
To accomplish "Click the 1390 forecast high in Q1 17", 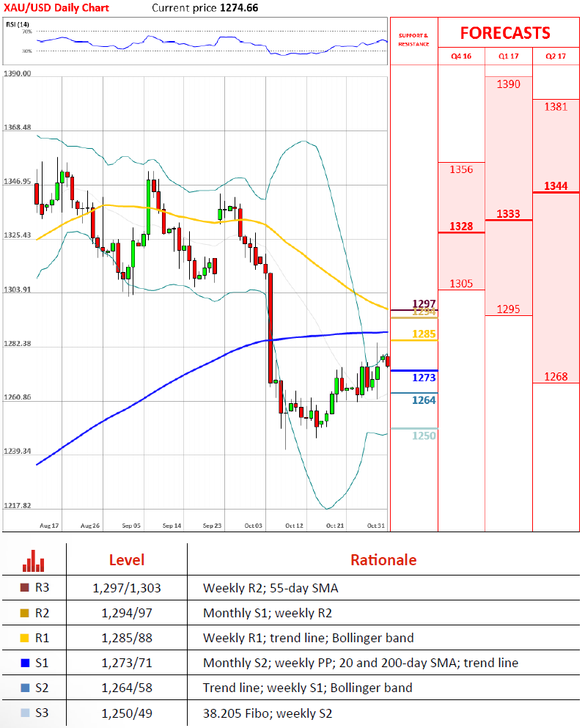I will tap(509, 84).
